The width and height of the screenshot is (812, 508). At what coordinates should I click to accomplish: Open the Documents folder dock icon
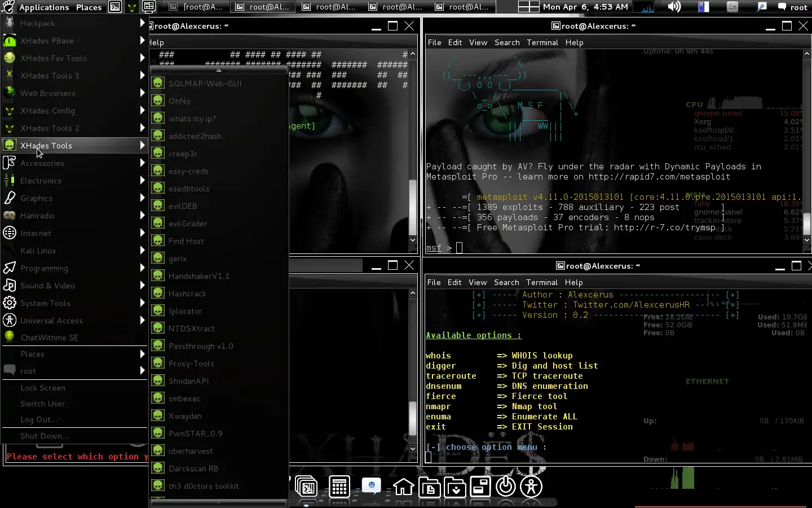pos(430,487)
